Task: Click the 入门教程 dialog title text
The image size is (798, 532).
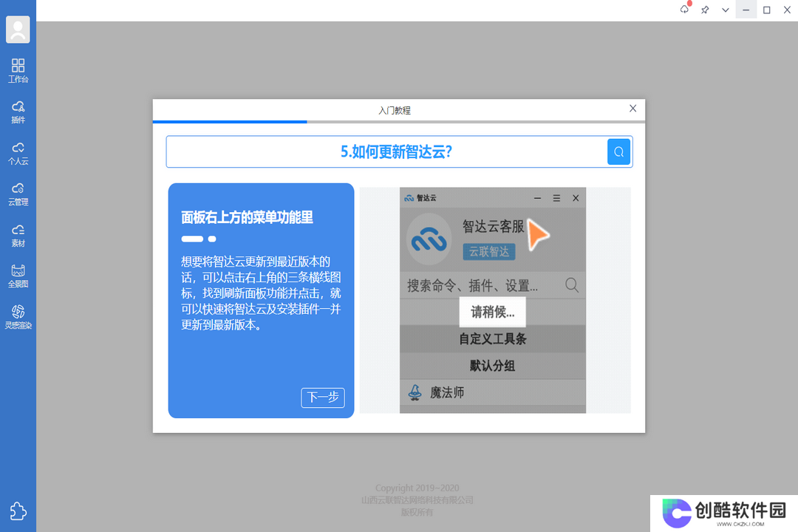Action: [x=395, y=111]
